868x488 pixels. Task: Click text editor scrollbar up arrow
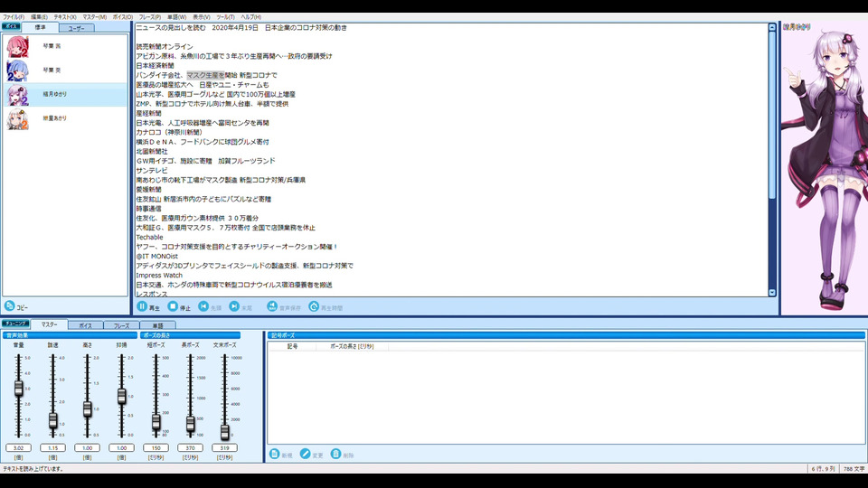pos(772,27)
